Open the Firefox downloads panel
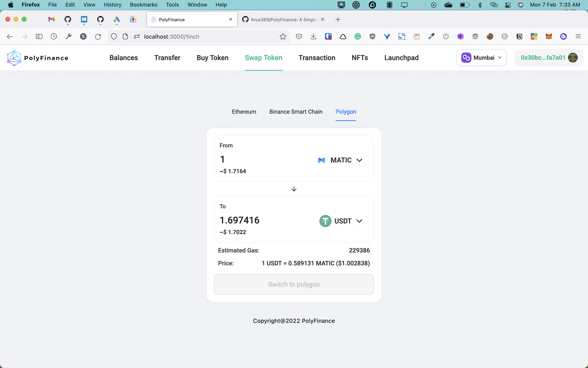This screenshot has width=588, height=368. (313, 37)
